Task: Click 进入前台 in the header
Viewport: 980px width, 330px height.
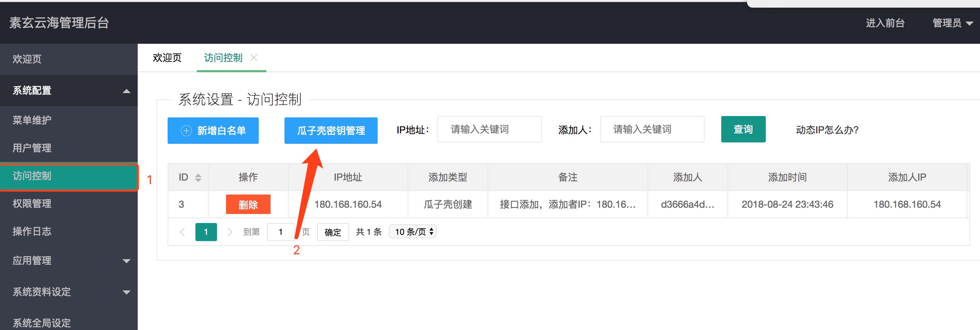Action: click(885, 23)
